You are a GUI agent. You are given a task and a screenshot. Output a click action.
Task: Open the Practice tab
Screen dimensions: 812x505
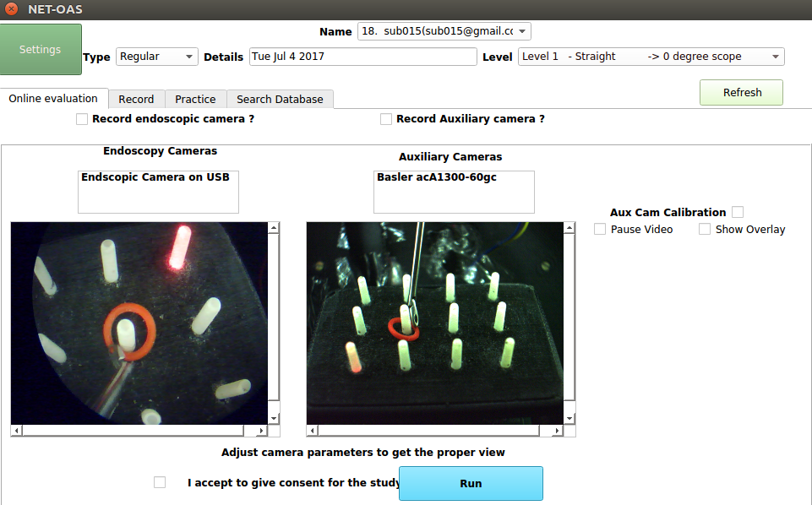coord(195,100)
